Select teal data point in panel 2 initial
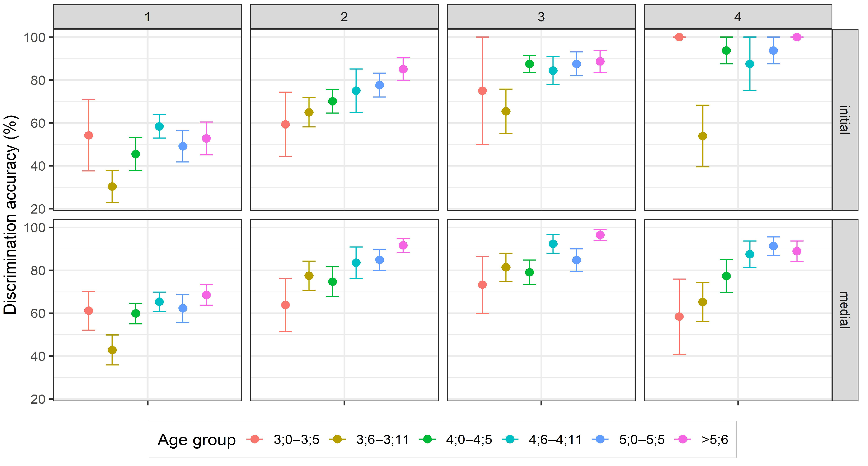Viewport: 868px width, 466px height. tap(356, 91)
